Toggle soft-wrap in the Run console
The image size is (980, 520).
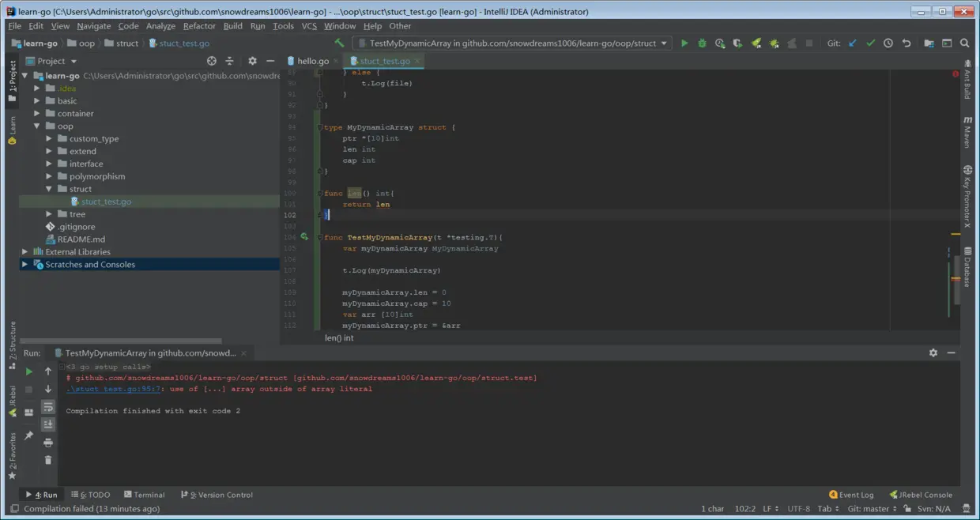point(47,406)
